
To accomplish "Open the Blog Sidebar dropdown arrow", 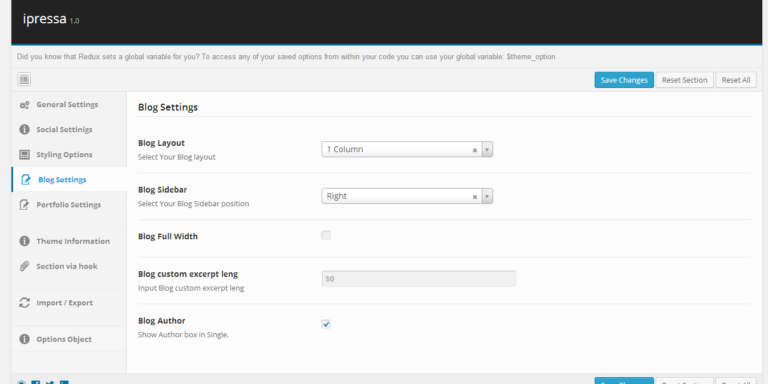I will tap(487, 196).
